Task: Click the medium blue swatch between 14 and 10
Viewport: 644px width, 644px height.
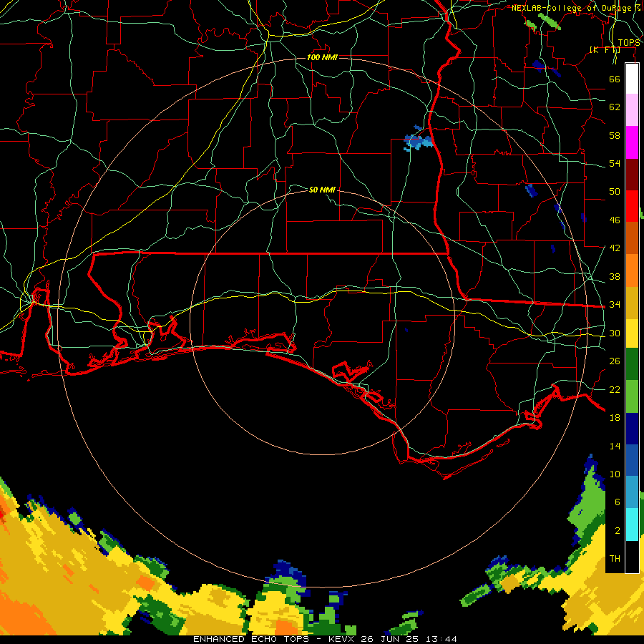Action: [x=632, y=460]
